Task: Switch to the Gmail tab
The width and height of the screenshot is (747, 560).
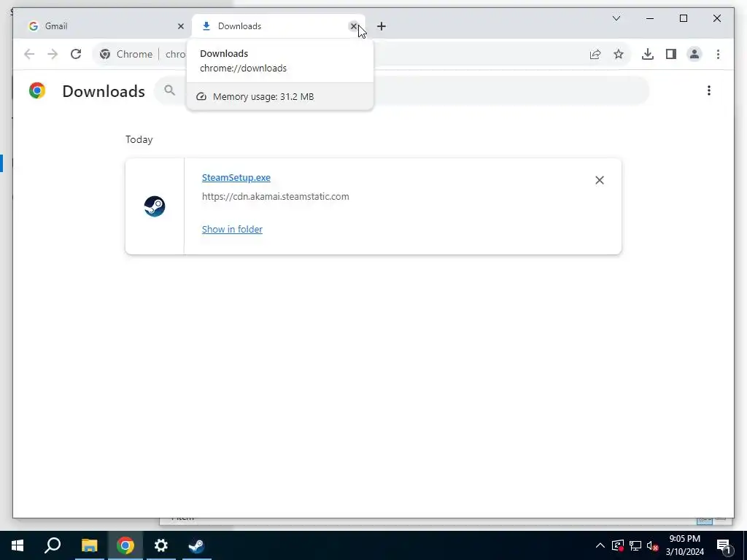Action: click(x=102, y=26)
